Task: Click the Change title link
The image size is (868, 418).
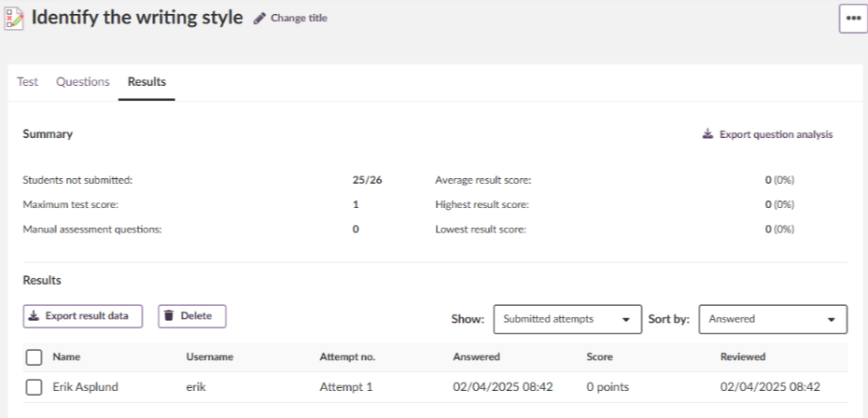Action: 299,19
